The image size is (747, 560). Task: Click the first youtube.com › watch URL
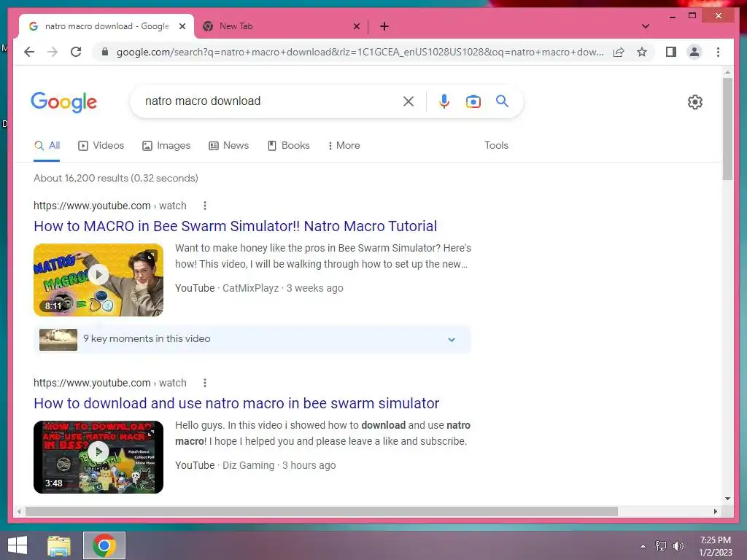pyautogui.click(x=110, y=206)
